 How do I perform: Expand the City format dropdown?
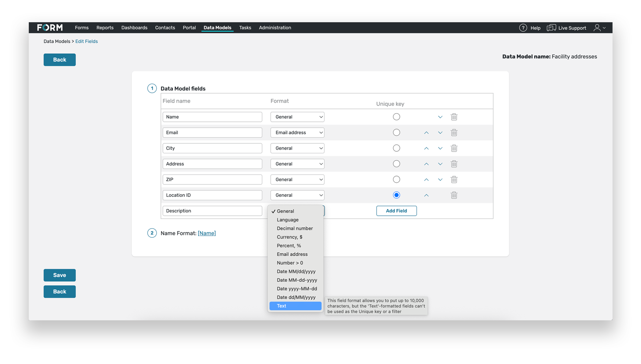coord(297,148)
